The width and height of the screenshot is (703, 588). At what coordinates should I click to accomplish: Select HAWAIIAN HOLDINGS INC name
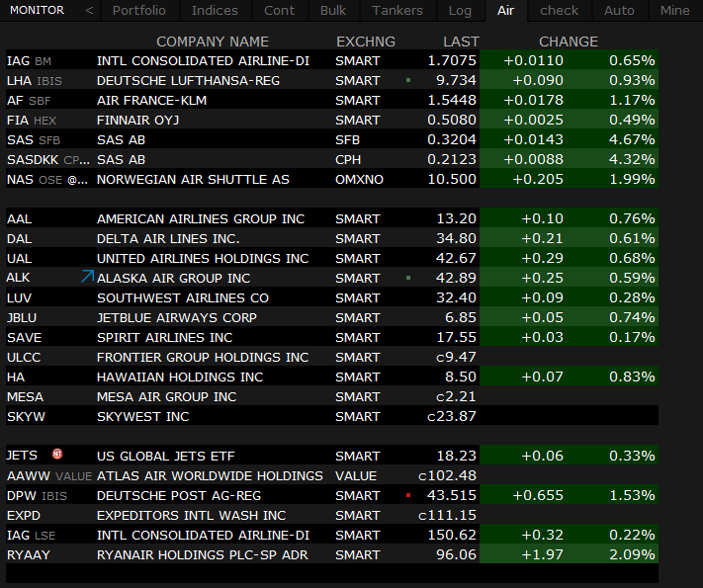[180, 377]
